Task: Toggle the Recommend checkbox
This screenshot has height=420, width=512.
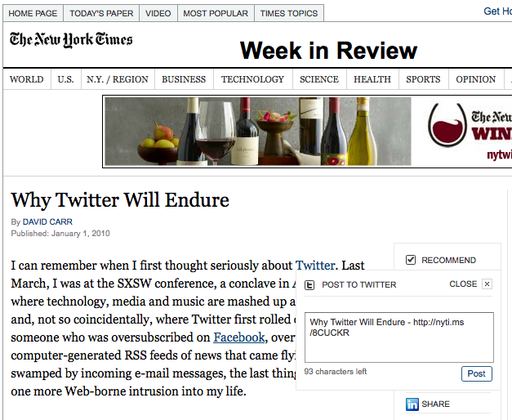Action: coord(411,260)
